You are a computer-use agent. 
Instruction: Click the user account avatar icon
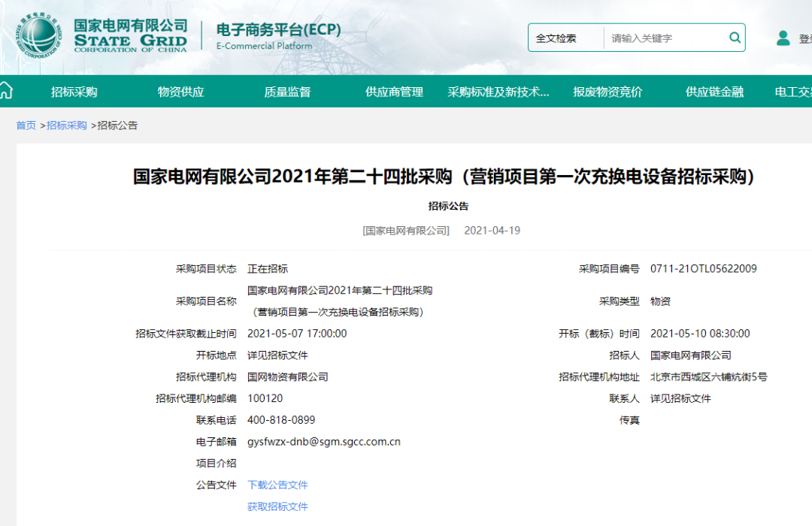(x=783, y=38)
